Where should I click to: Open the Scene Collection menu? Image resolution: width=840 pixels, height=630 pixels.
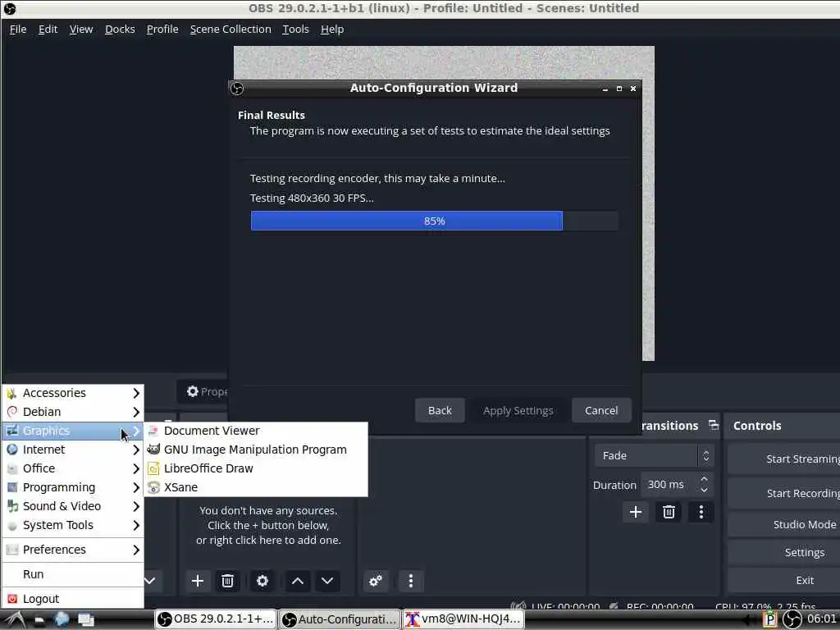click(231, 30)
